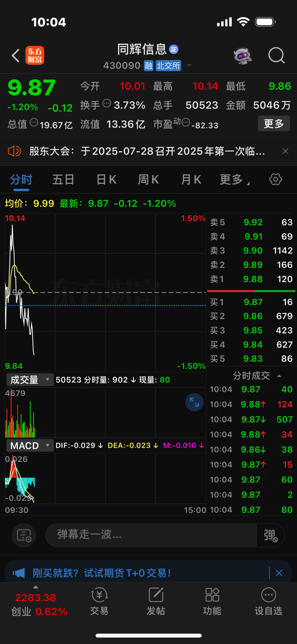Switch to 日K chart tab

(x=106, y=180)
